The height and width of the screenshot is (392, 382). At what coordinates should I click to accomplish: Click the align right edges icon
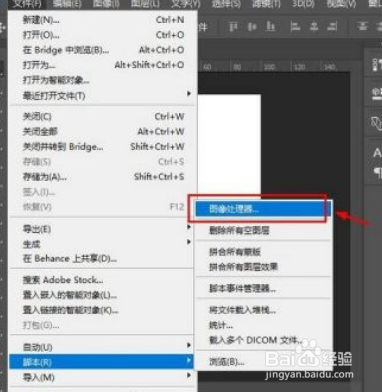tap(332, 26)
